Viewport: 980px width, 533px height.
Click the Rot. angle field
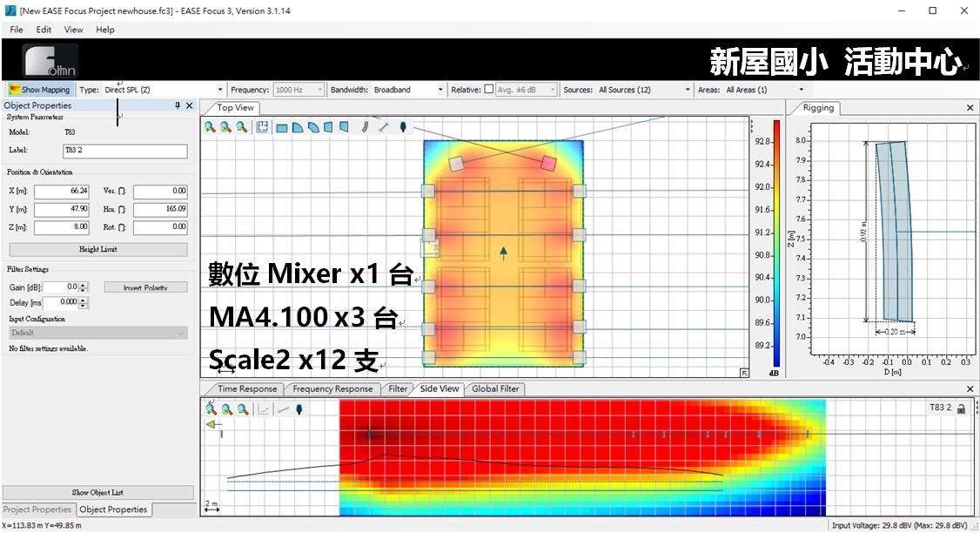coord(160,227)
